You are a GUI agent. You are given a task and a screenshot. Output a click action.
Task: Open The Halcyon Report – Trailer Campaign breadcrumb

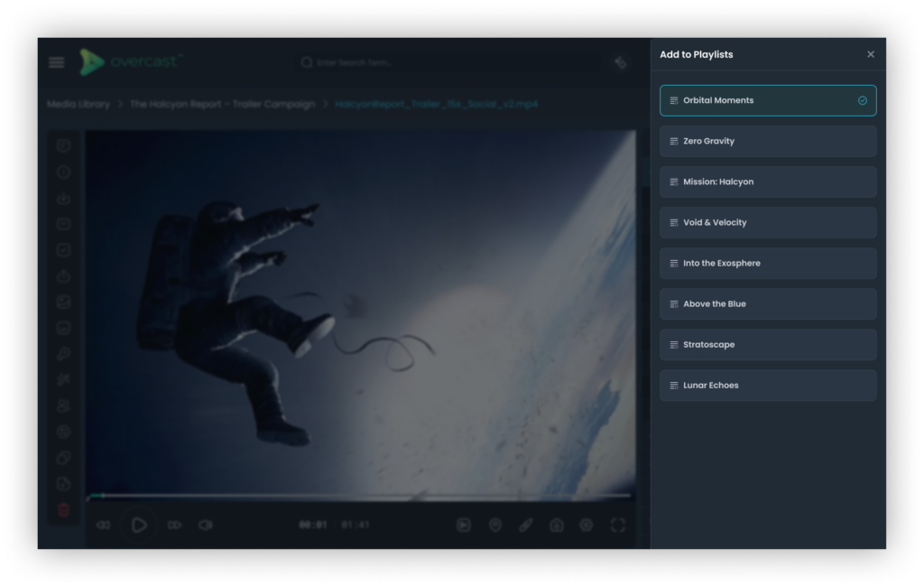coord(222,104)
